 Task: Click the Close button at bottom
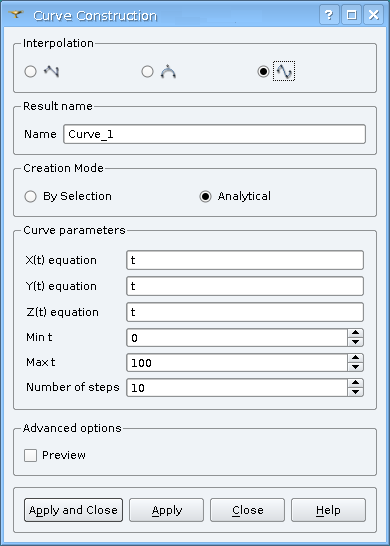click(248, 510)
